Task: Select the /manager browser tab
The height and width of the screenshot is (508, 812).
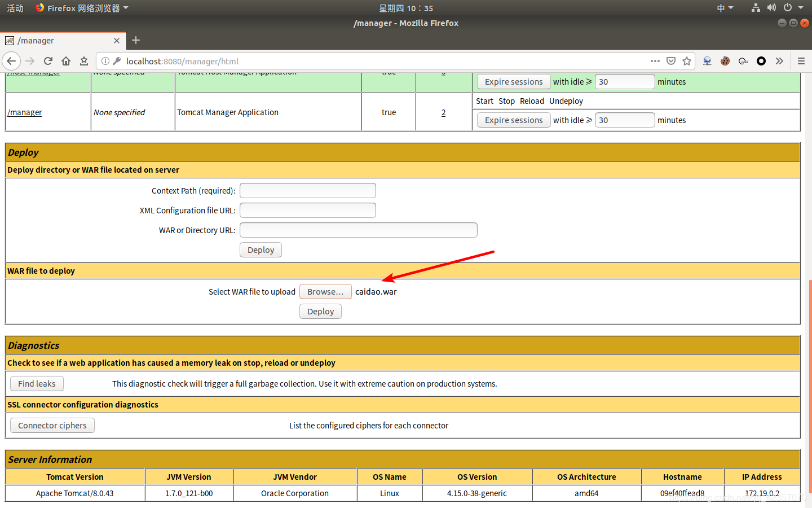Action: pos(63,41)
